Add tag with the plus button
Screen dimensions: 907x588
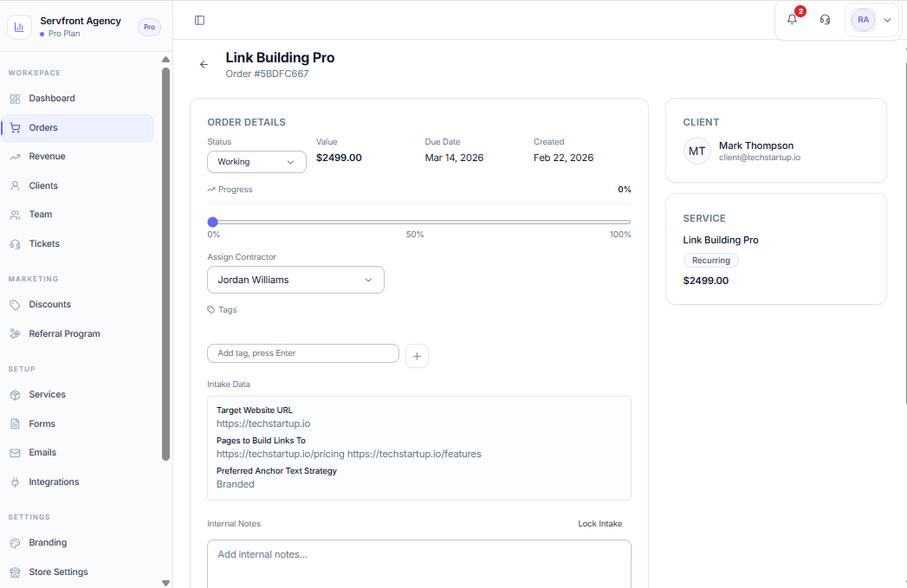point(417,356)
